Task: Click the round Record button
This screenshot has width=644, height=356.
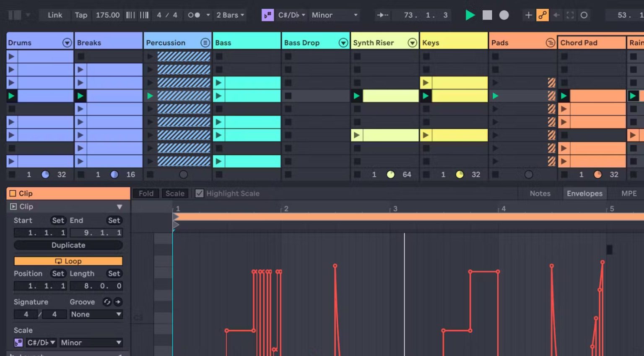Action: point(504,15)
